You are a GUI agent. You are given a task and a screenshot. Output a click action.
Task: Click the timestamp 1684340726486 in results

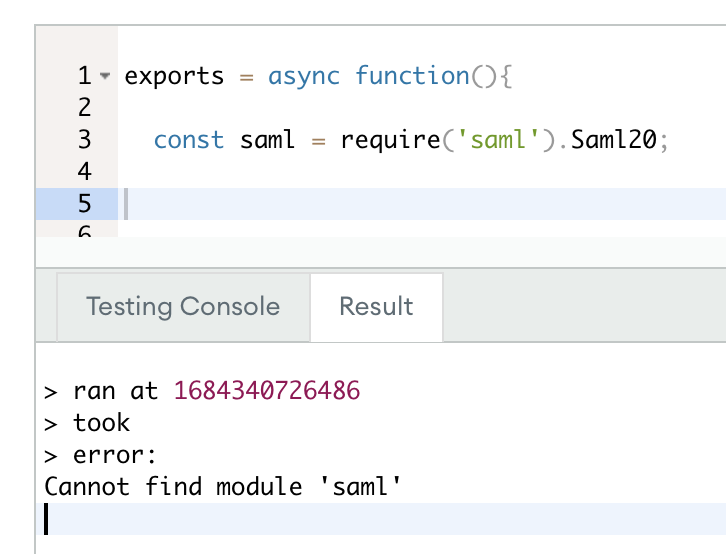click(x=267, y=390)
